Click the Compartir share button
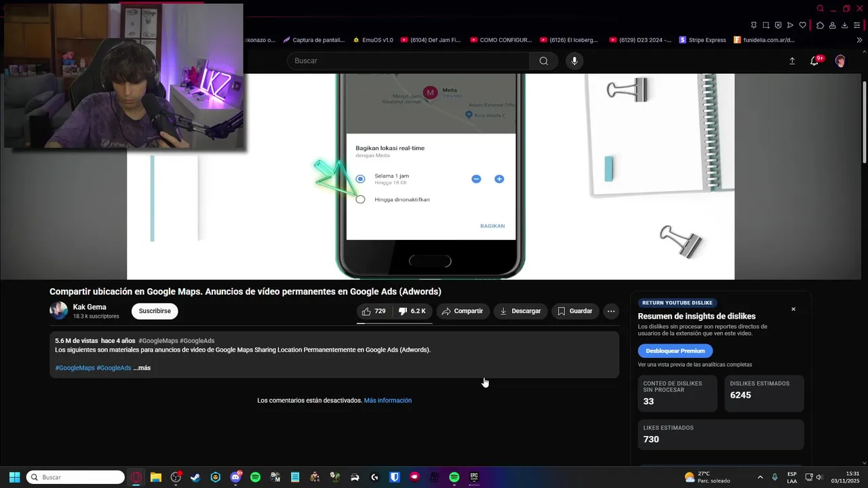Image resolution: width=868 pixels, height=488 pixels. [463, 311]
